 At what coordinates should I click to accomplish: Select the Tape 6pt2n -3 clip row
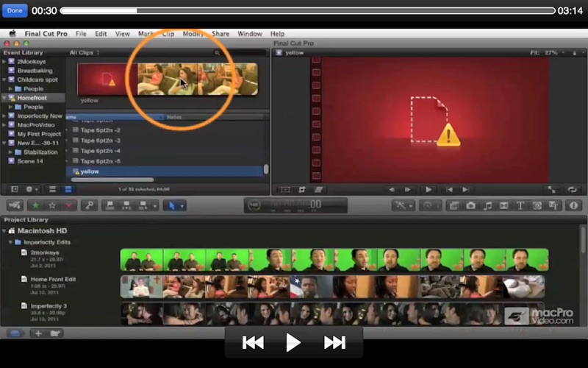165,140
